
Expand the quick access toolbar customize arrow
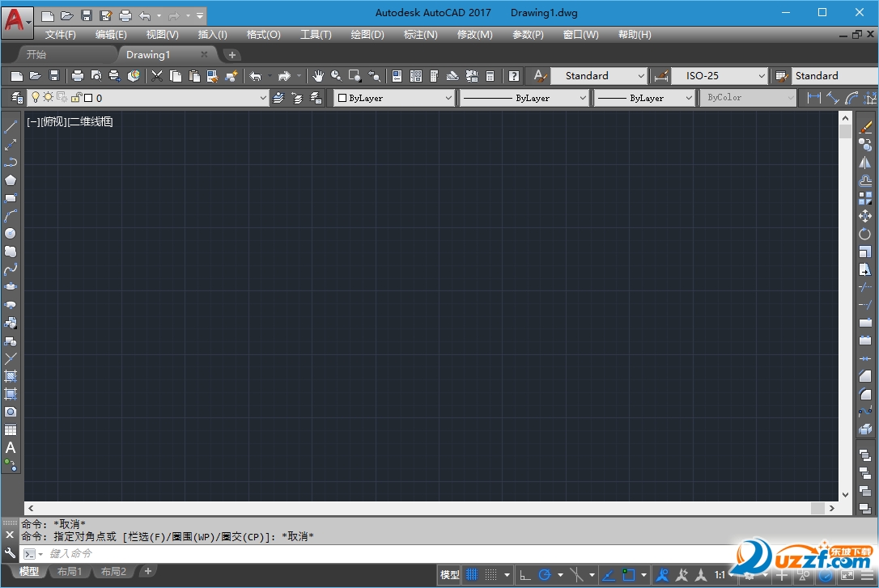tap(200, 15)
